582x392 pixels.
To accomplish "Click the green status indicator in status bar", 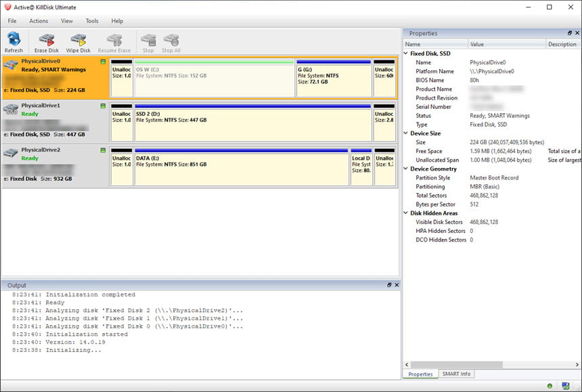I will click(x=550, y=386).
